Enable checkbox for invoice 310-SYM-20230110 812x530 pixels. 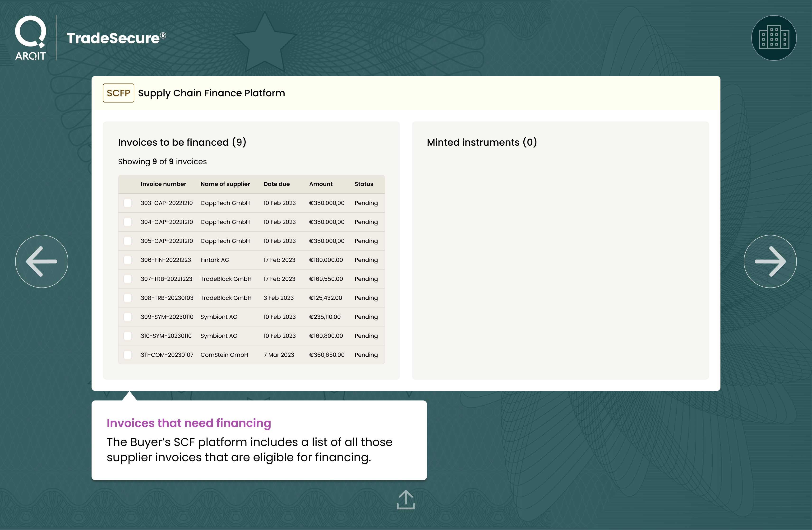tap(128, 336)
